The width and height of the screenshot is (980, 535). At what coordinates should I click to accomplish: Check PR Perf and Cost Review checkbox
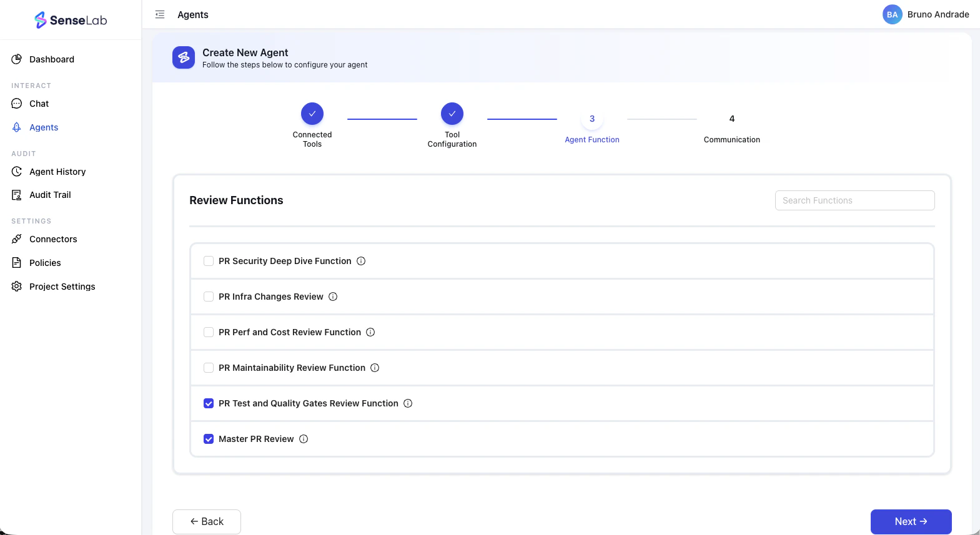click(x=209, y=332)
